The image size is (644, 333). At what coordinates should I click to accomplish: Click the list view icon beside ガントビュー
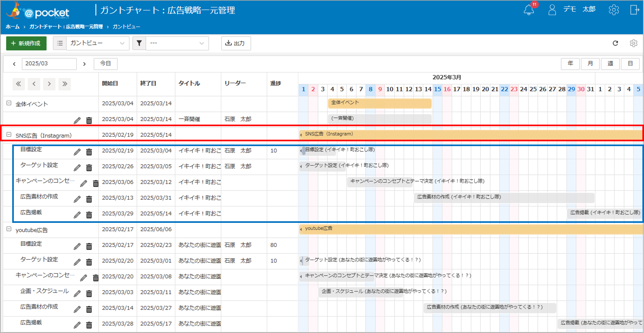click(x=60, y=43)
